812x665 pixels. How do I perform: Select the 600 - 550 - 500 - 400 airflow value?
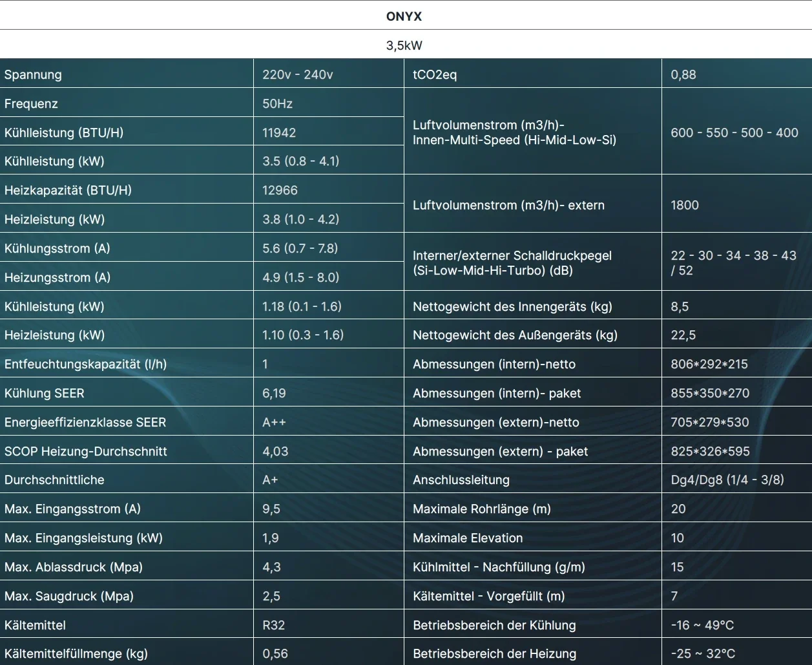(x=734, y=132)
